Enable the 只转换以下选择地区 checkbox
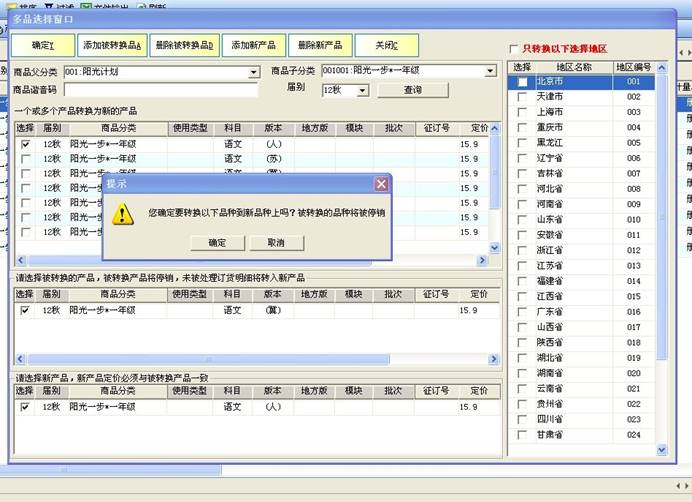Screen dimensions: 692x502 pyautogui.click(x=514, y=49)
